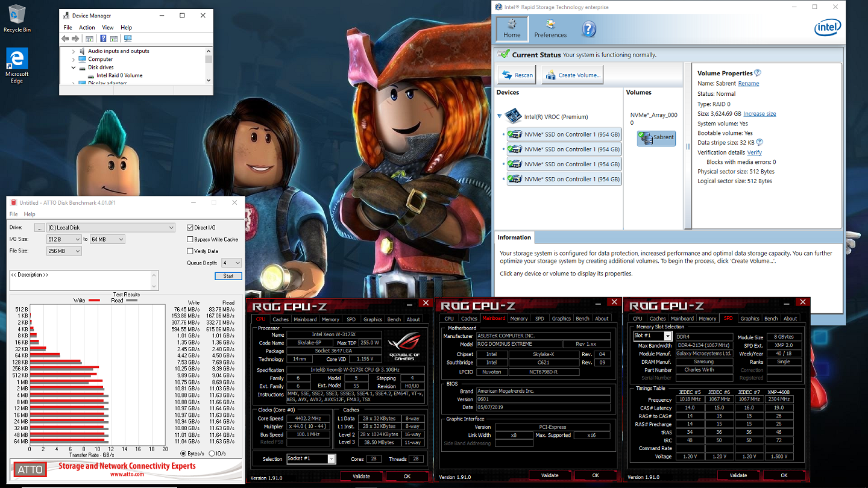Expand Audio inputs and outputs in Device Manager
The width and height of the screenshot is (868, 488).
(74, 51)
